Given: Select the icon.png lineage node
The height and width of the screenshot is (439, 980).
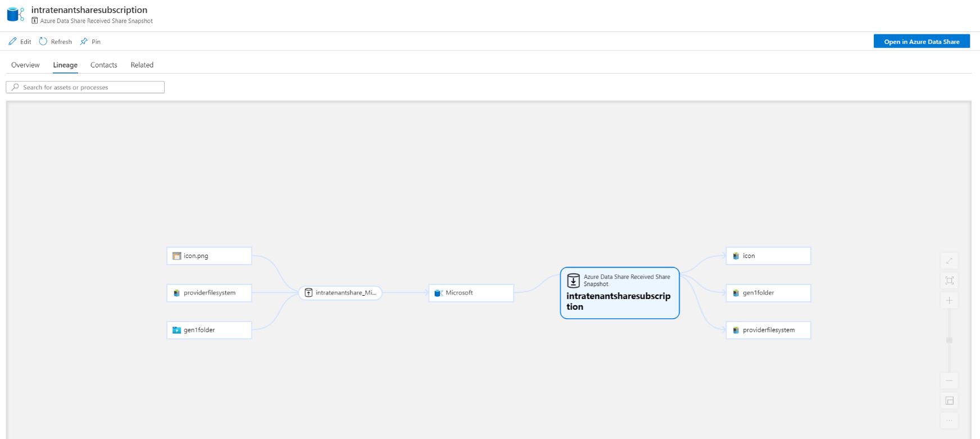Looking at the screenshot, I should 209,256.
